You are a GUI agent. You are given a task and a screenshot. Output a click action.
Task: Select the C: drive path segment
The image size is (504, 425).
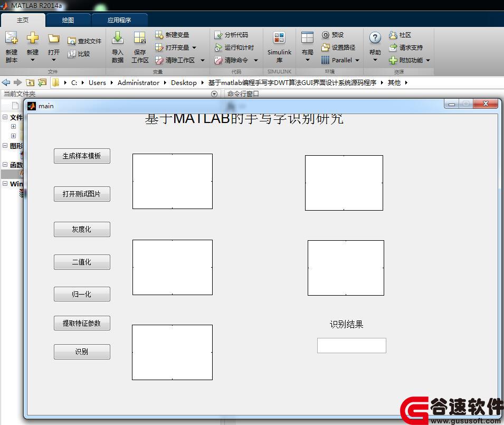(x=74, y=82)
